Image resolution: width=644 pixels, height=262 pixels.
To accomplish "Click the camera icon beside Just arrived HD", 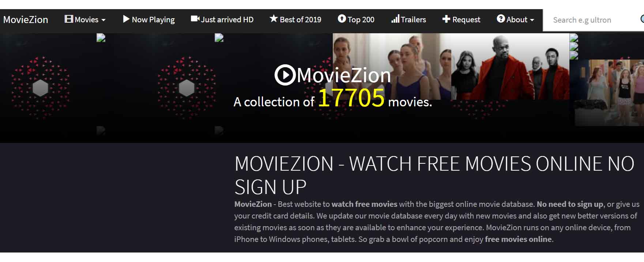I will click(x=195, y=19).
